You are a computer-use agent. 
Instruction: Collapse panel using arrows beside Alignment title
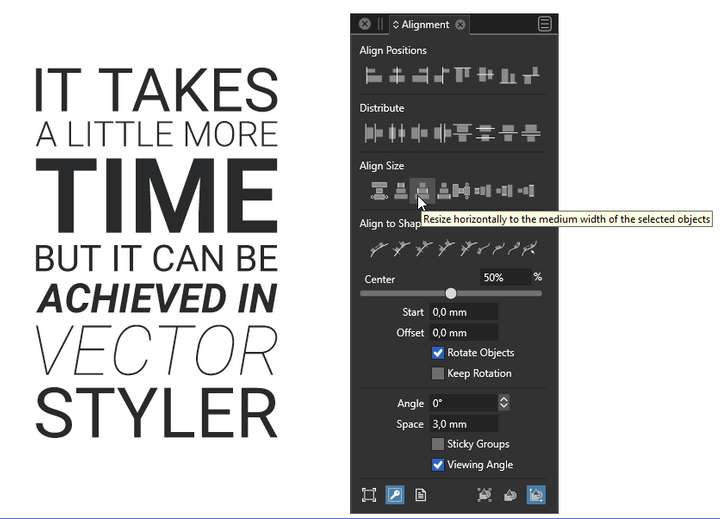[x=396, y=24]
